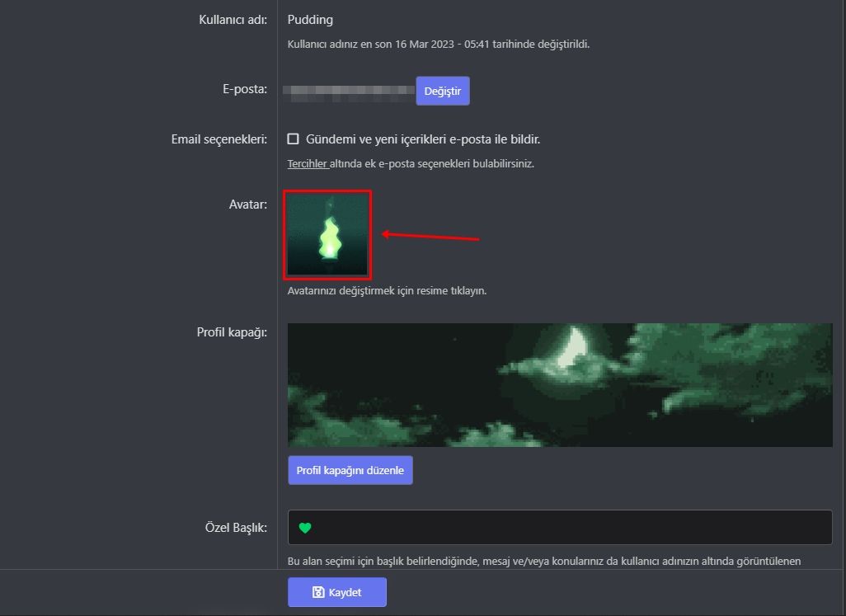Click the Özel Başlık label
The width and height of the screenshot is (846, 616).
[236, 528]
